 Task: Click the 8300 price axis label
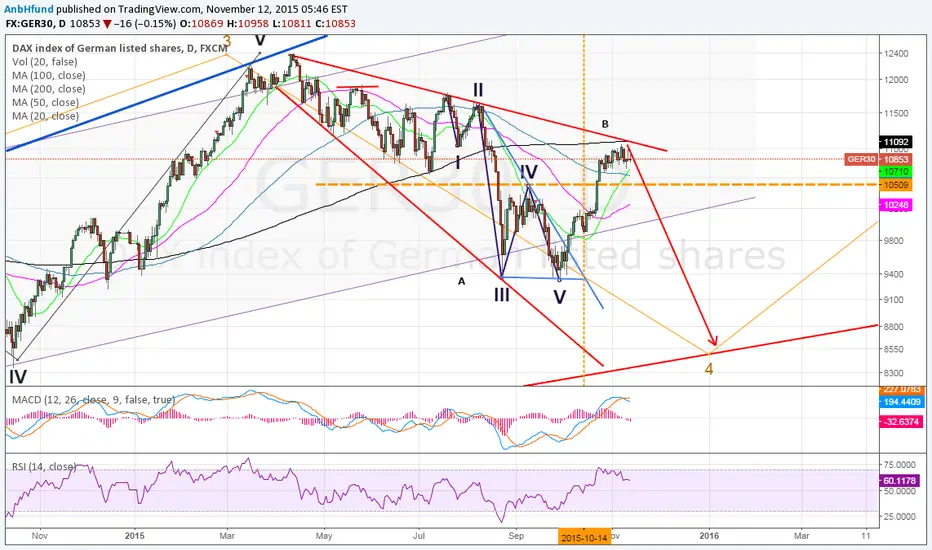(x=896, y=373)
